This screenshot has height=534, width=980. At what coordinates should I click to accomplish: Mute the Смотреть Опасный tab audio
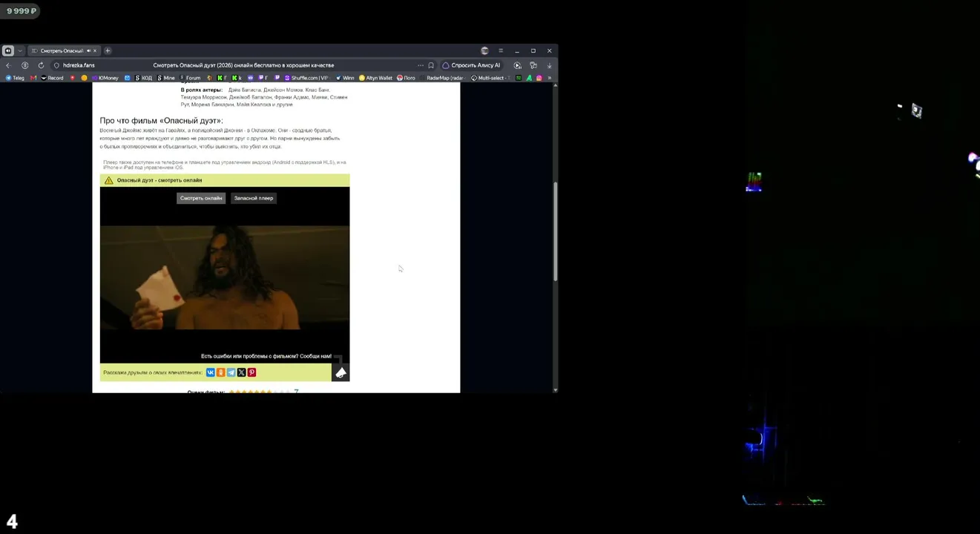coord(88,50)
